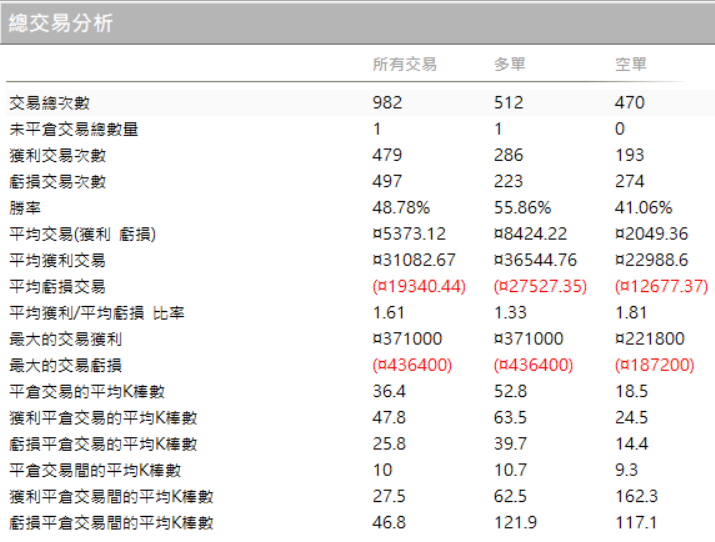
Task: Click short largest loss (¤187200)
Action: pos(655,366)
